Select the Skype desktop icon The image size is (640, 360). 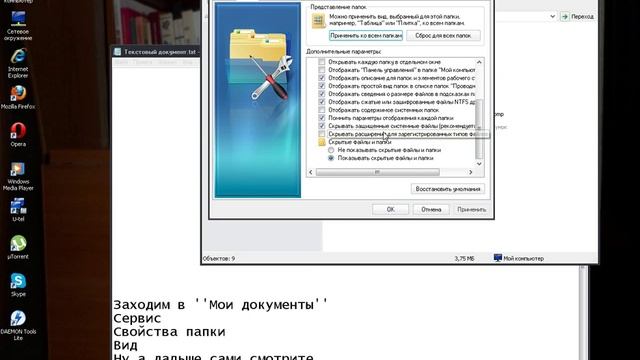pos(18,285)
